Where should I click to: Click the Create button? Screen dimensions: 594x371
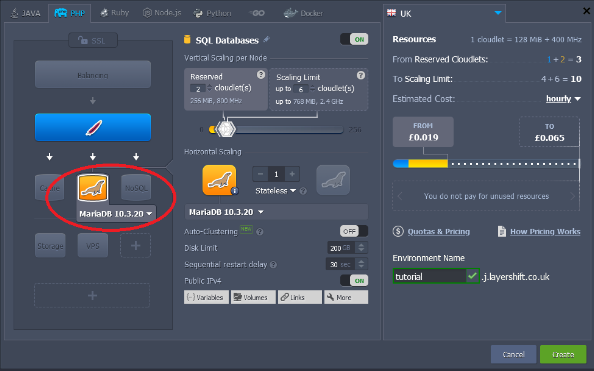tap(563, 354)
